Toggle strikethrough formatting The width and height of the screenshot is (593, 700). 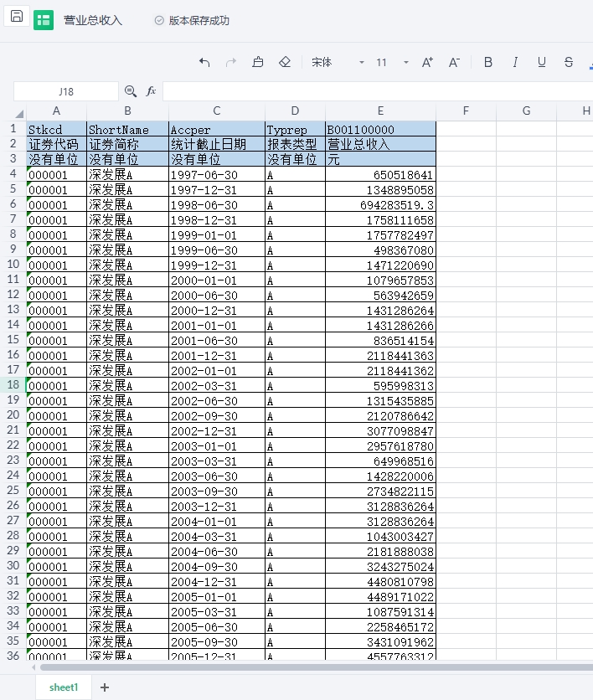tap(569, 62)
